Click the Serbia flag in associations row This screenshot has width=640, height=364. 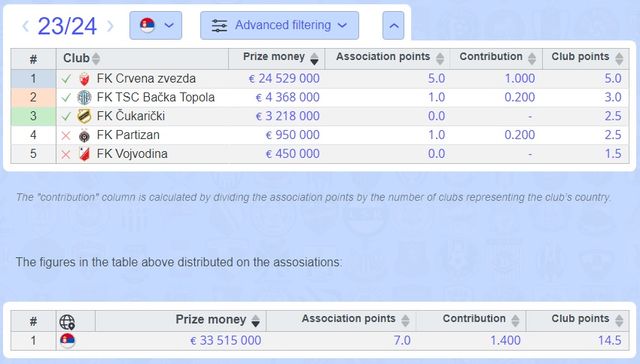(x=67, y=340)
